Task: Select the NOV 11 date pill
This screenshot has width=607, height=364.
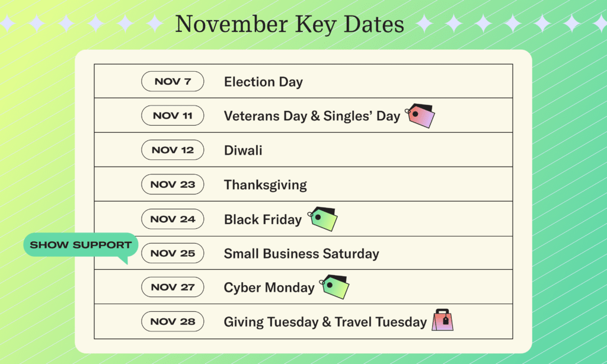Action: point(172,116)
